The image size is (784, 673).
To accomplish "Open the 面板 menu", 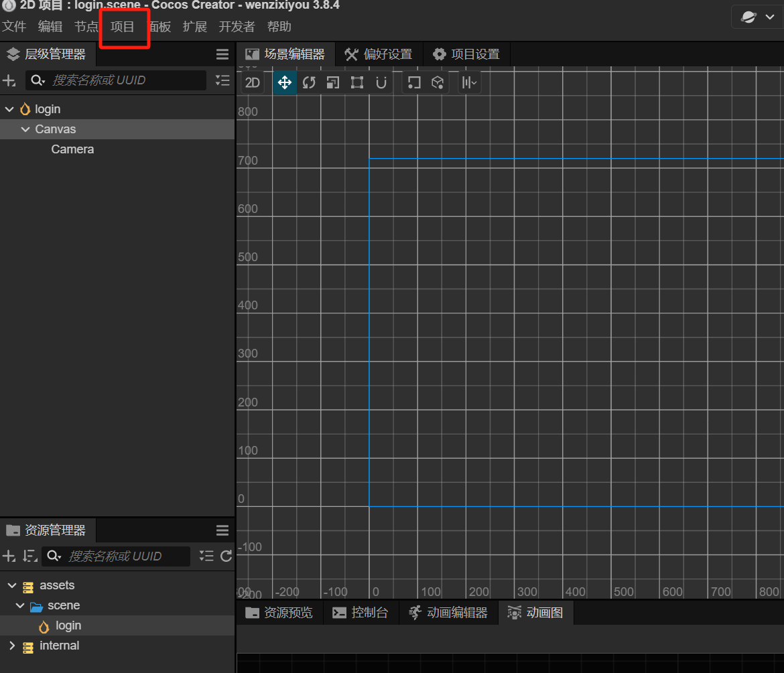I will [161, 27].
